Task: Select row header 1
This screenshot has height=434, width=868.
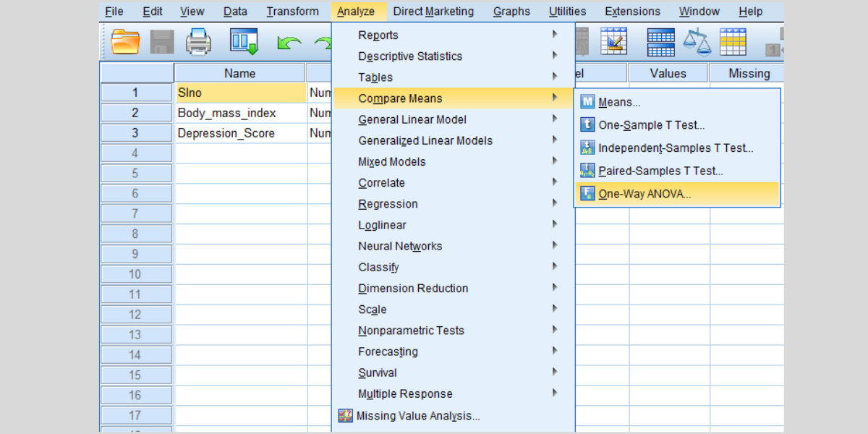Action: 135,93
